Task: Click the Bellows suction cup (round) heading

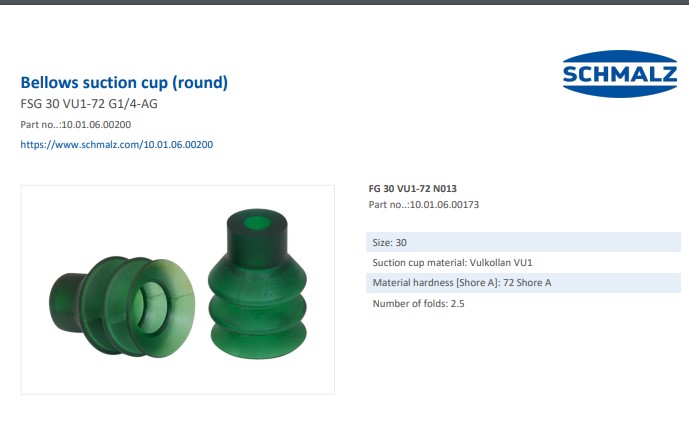Action: (124, 82)
